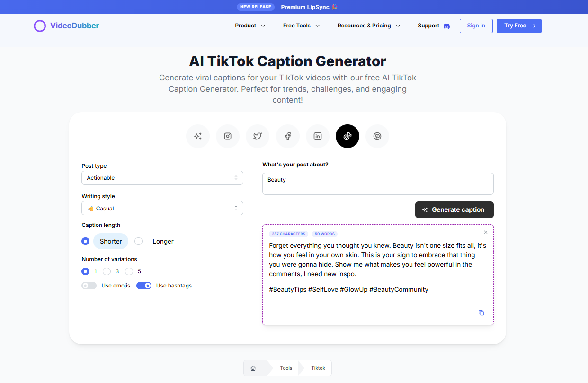Disable the Use hashtags toggle
Screen dimensions: 588x383
point(144,286)
